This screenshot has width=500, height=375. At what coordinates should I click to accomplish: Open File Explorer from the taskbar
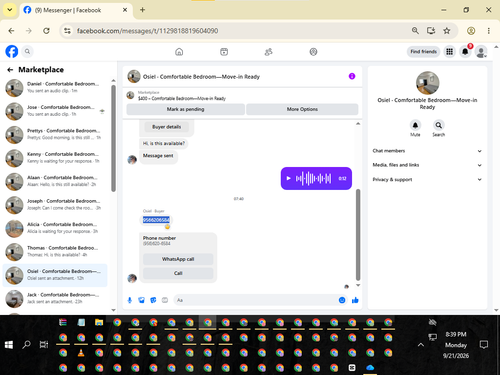[x=99, y=322]
